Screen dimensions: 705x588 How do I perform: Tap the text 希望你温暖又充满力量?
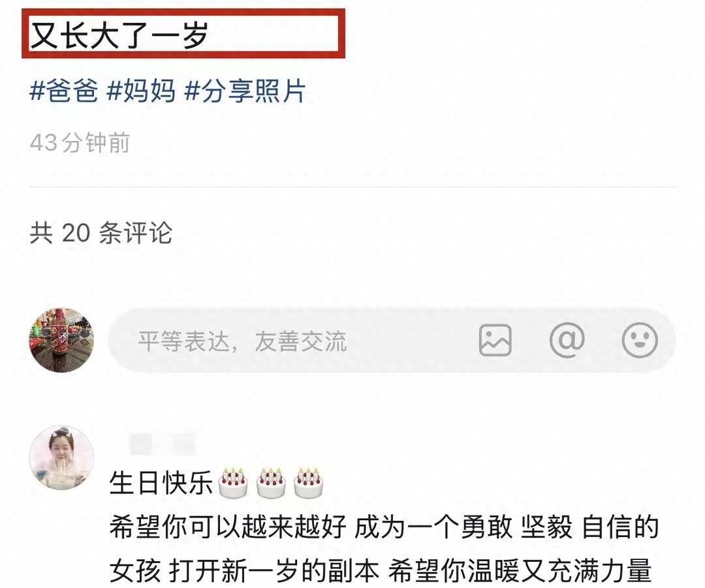(520, 571)
